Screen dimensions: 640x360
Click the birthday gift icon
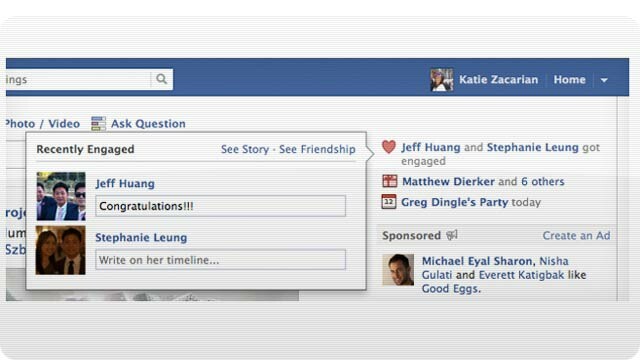tap(389, 181)
